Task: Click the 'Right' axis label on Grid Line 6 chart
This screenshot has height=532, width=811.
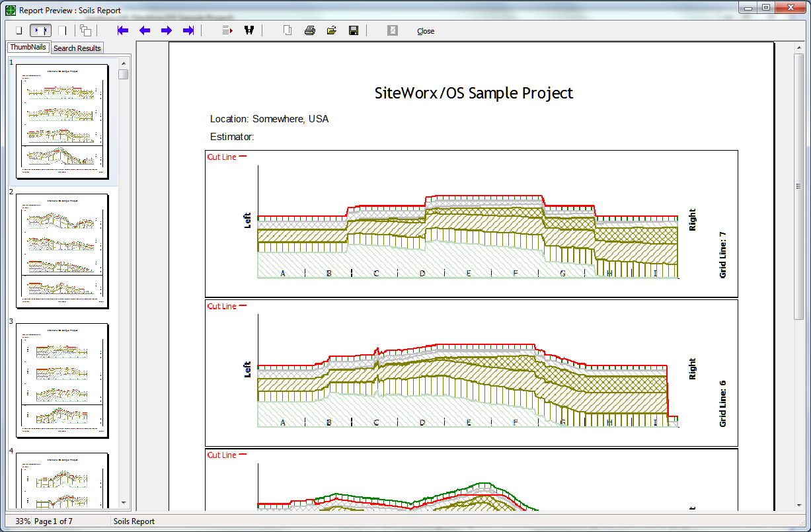Action: [x=693, y=369]
